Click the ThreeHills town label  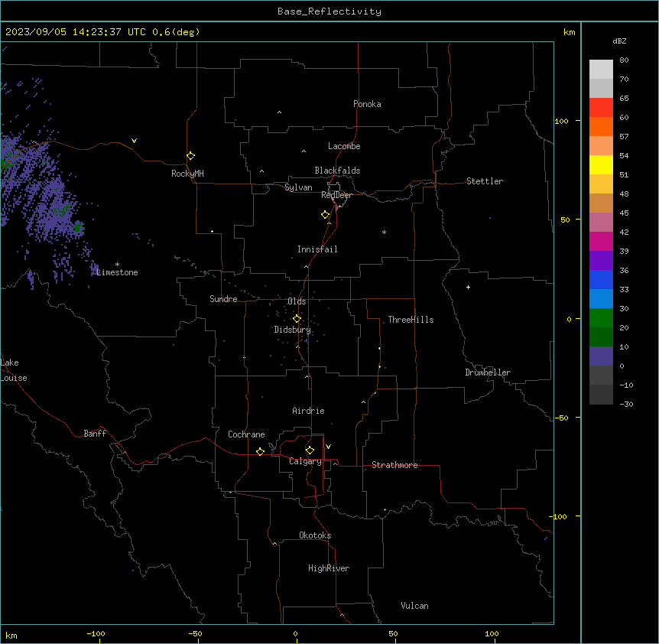[411, 320]
